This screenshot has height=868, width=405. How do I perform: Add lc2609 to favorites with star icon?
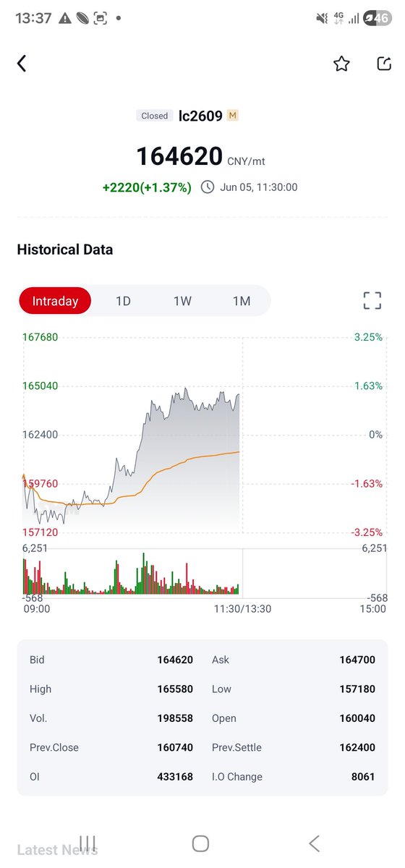(x=341, y=64)
